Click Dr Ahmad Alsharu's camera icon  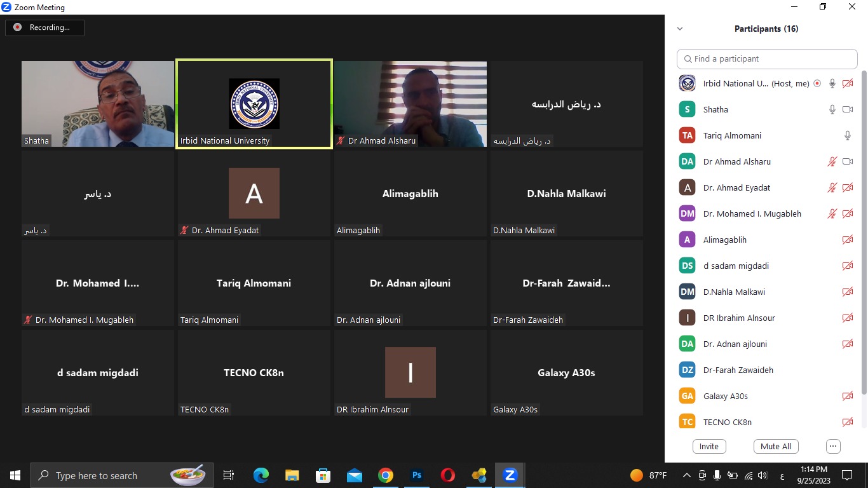click(847, 161)
